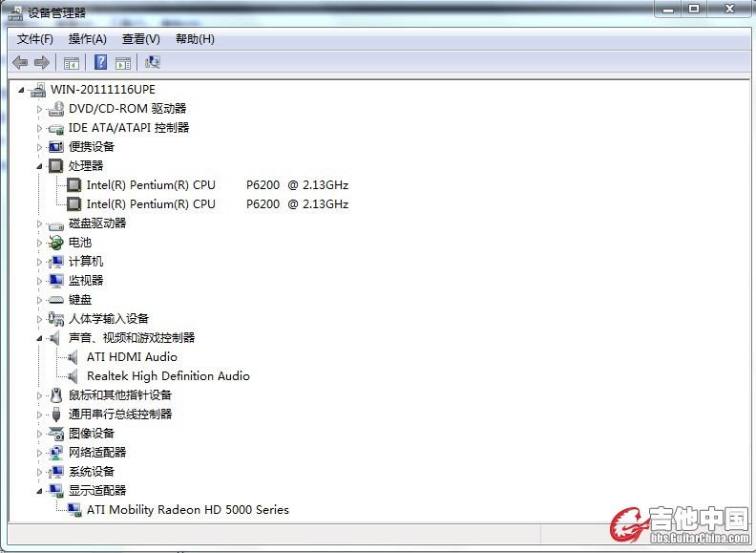
Task: Open the 帮助(H) menu
Action: [195, 39]
